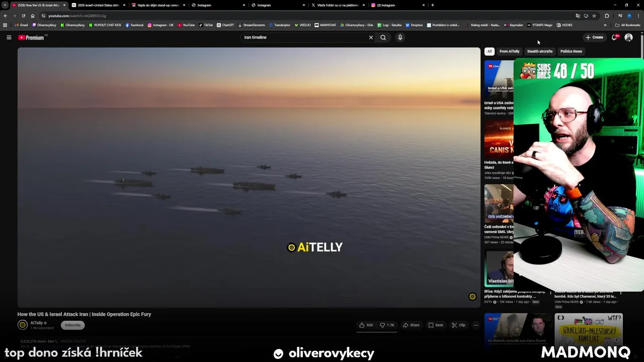
Task: Open the Gmail bookmark
Action: [21, 25]
